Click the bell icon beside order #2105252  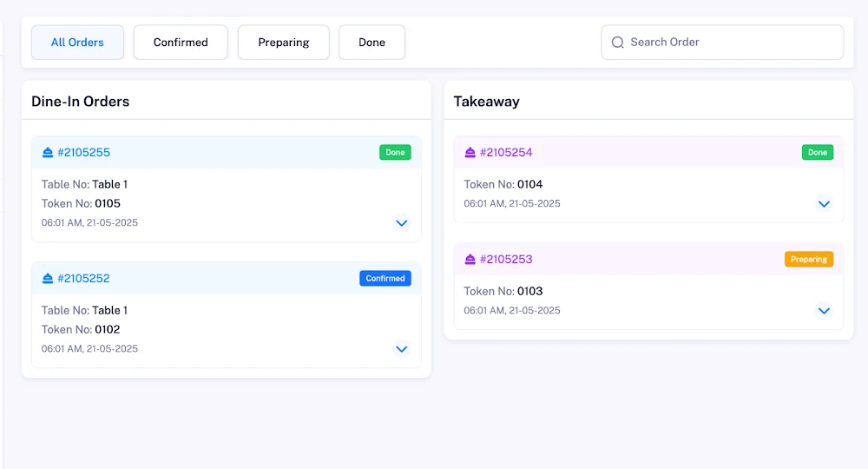pyautogui.click(x=48, y=279)
